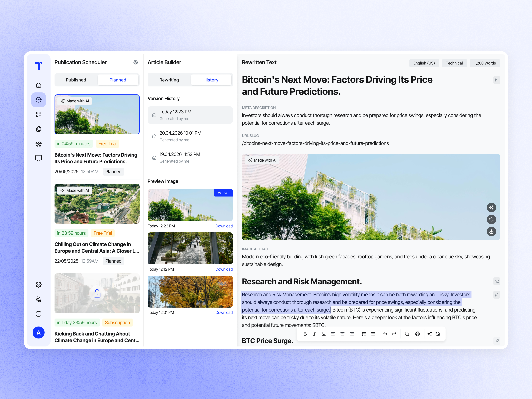This screenshot has height=399, width=532.
Task: Apply italic formatting in text toolbar
Action: point(314,334)
